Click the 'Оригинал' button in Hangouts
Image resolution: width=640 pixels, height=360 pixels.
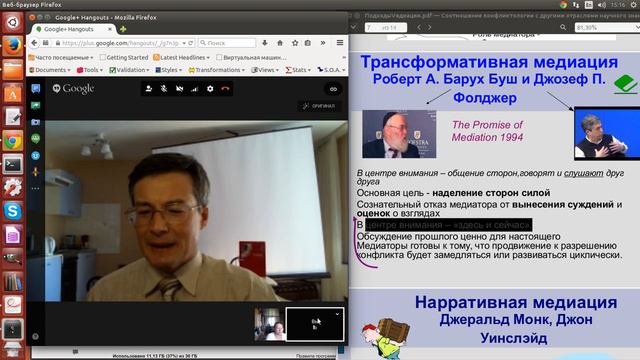point(319,106)
